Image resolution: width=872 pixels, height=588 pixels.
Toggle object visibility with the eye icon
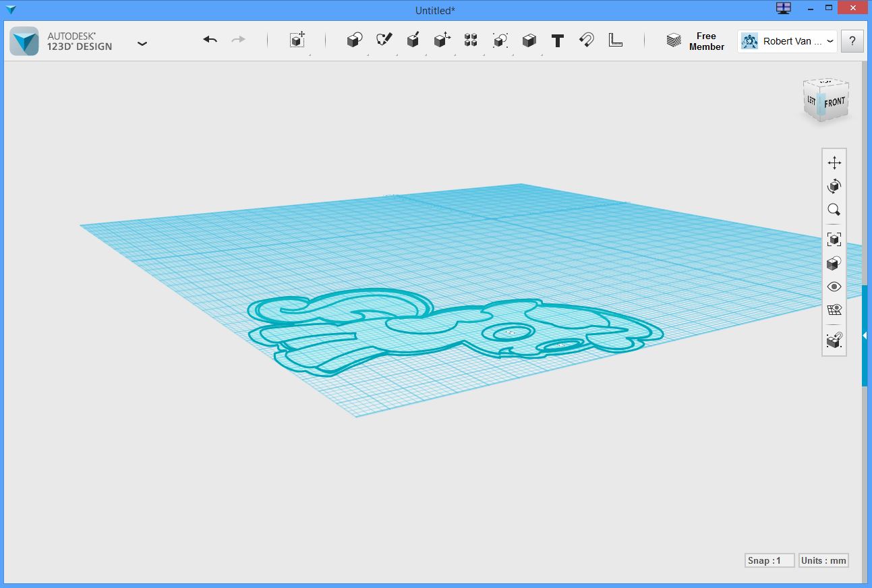[834, 287]
